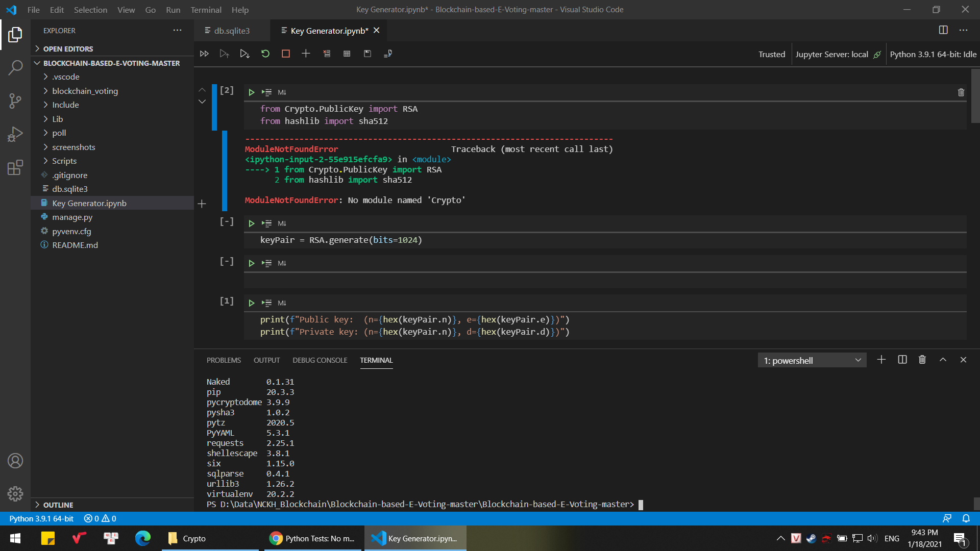
Task: Click the Run Cell button on cell [2]
Action: pos(251,92)
